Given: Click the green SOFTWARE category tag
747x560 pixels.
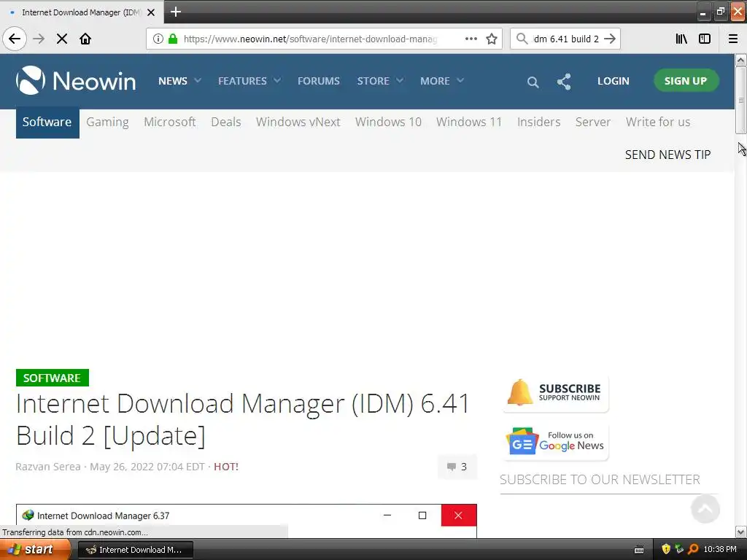Looking at the screenshot, I should coord(52,378).
